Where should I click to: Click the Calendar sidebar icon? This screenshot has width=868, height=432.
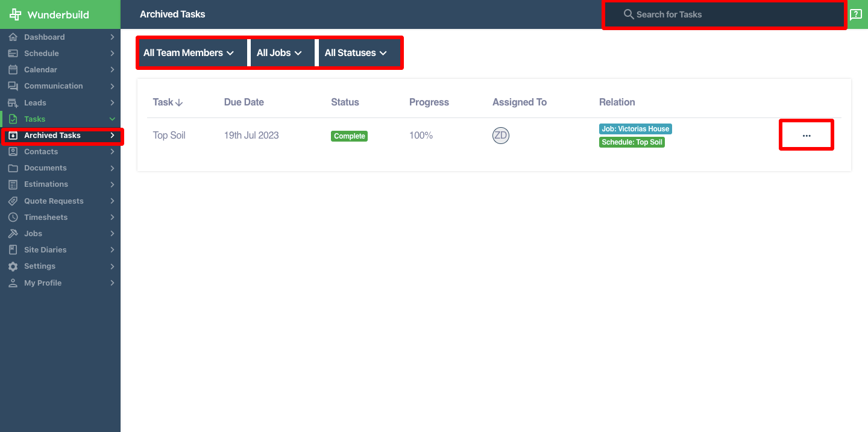pyautogui.click(x=13, y=70)
